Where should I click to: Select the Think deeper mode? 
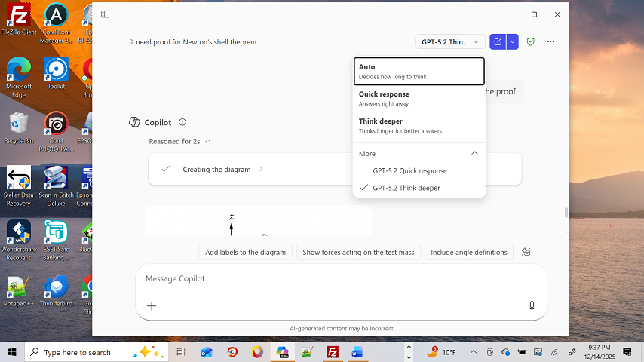419,125
